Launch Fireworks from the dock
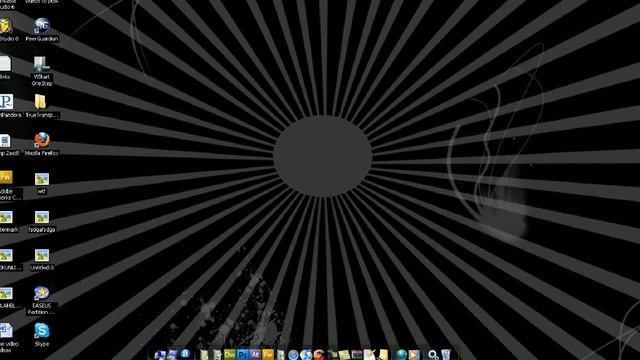This screenshot has height=360, width=640. pyautogui.click(x=268, y=354)
